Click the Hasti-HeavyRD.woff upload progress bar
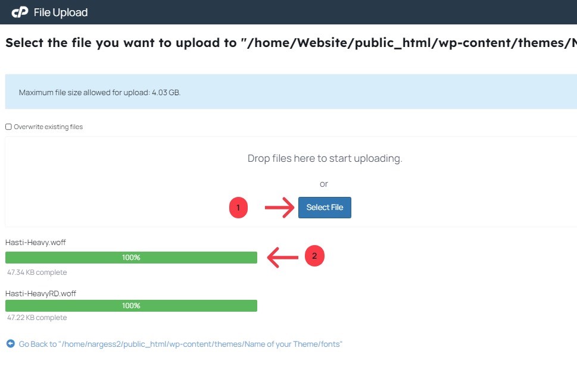 [131, 306]
